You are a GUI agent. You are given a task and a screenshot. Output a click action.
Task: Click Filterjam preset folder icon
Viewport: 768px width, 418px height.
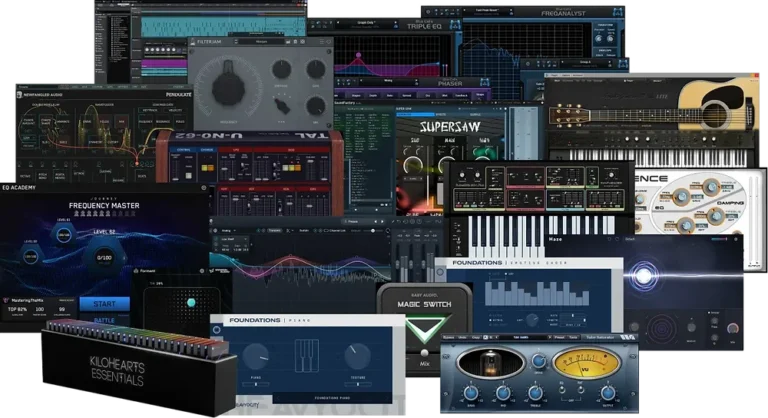[x=288, y=42]
